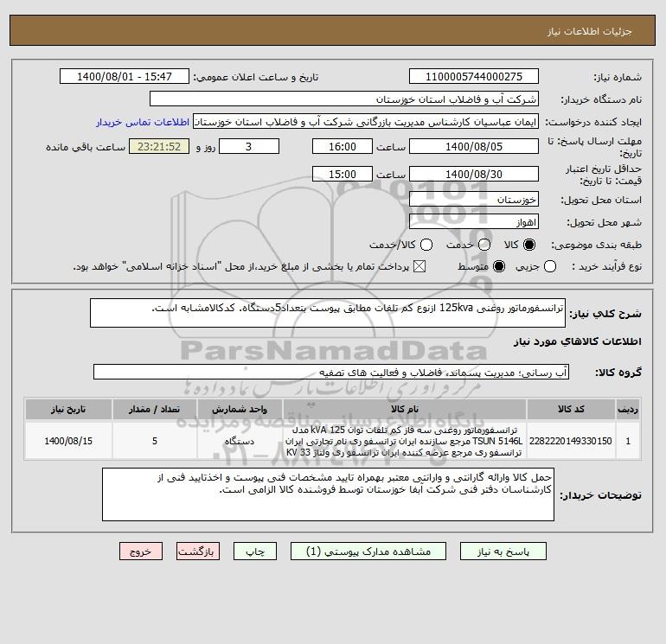Click the delivery city field اهواز
The width and height of the screenshot is (666, 644).
pos(474,221)
